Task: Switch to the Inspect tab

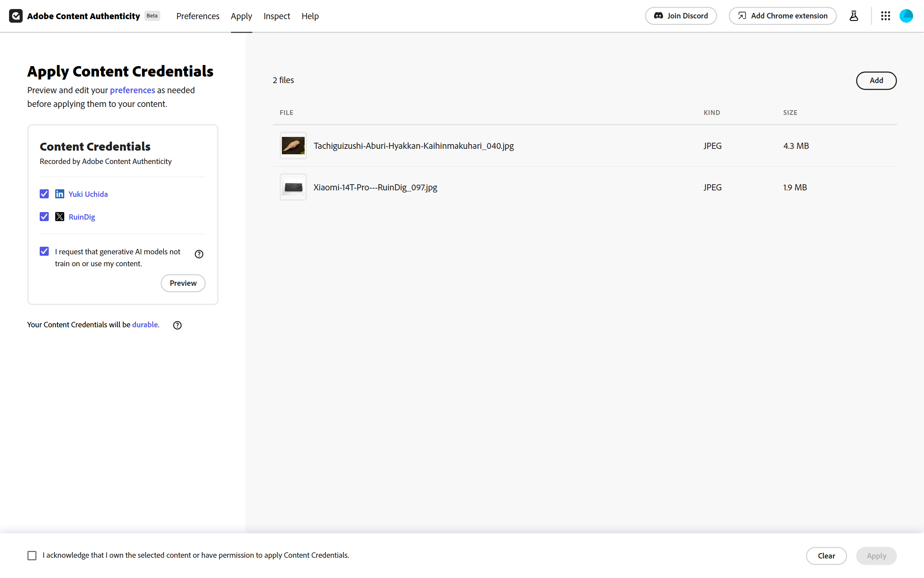Action: (x=277, y=16)
